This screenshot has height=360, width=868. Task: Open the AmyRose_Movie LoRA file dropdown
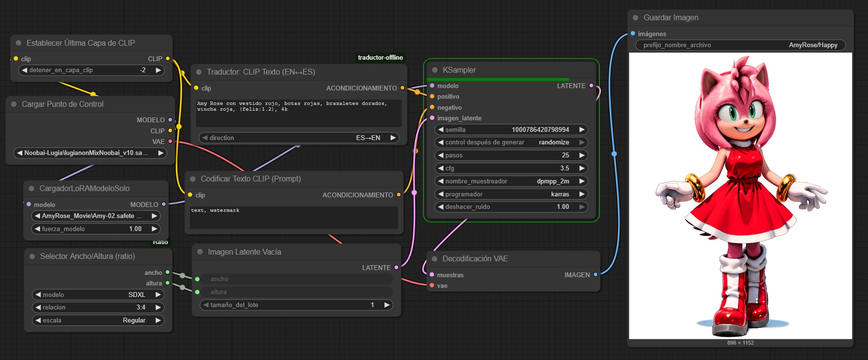tap(96, 216)
